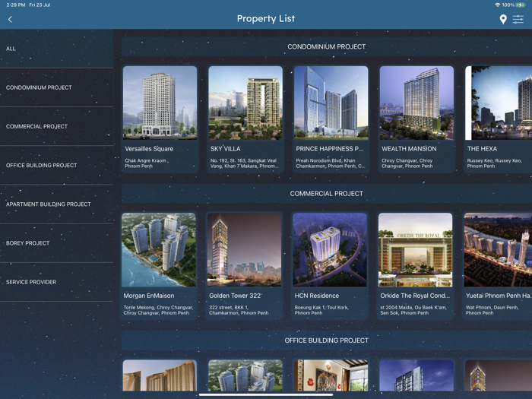Open Golden Tower 322 property image

click(244, 250)
